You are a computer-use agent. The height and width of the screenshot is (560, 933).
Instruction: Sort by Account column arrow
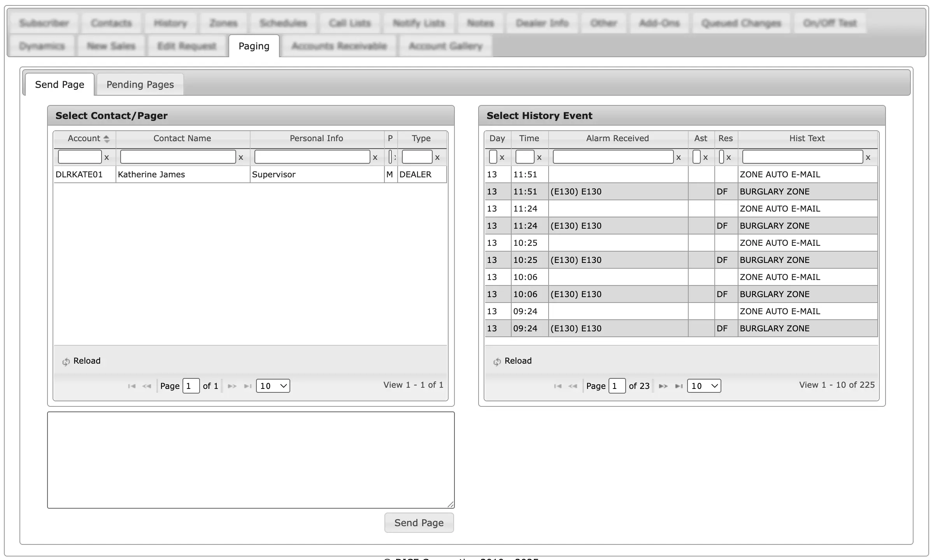pos(106,138)
